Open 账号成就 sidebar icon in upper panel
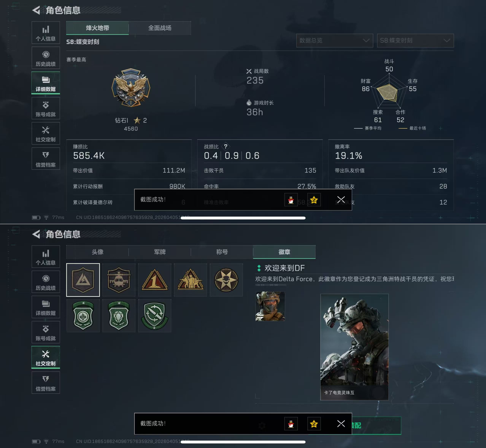 (46, 108)
